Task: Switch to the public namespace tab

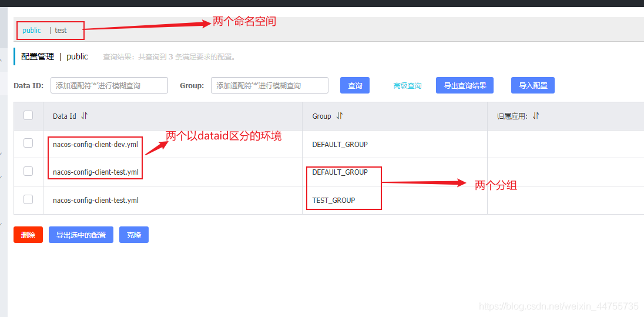Action: point(32,31)
